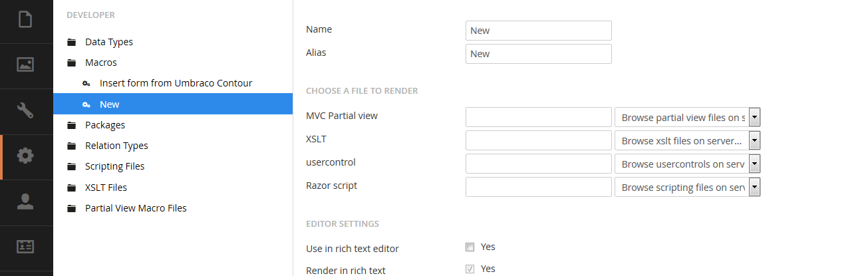Open the Users section person icon
The image size is (868, 276).
click(x=25, y=202)
